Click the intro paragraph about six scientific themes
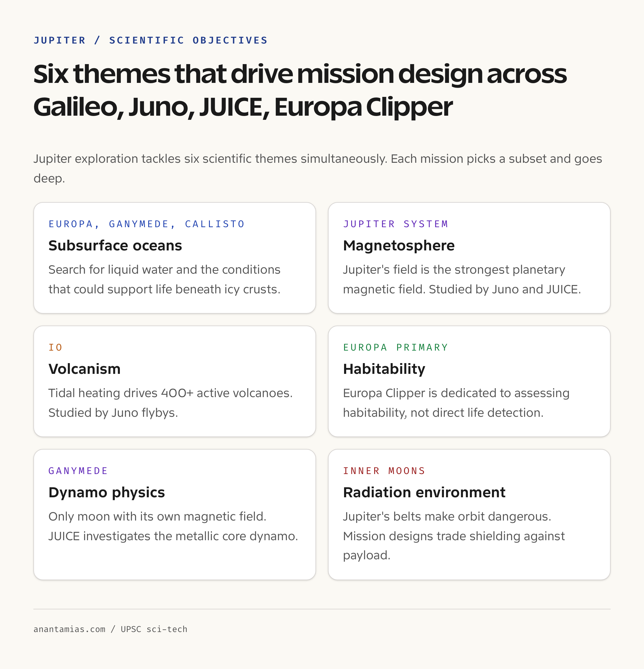644x669 pixels. [x=318, y=168]
